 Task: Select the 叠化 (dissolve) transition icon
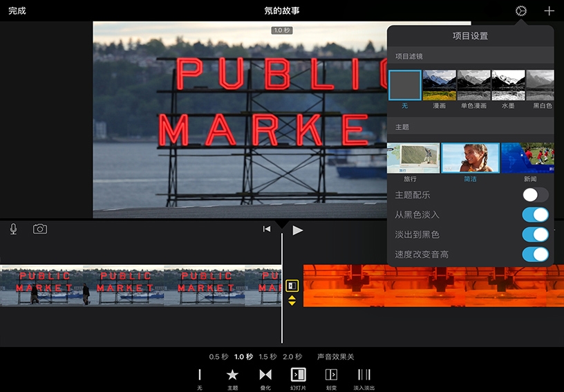[265, 375]
